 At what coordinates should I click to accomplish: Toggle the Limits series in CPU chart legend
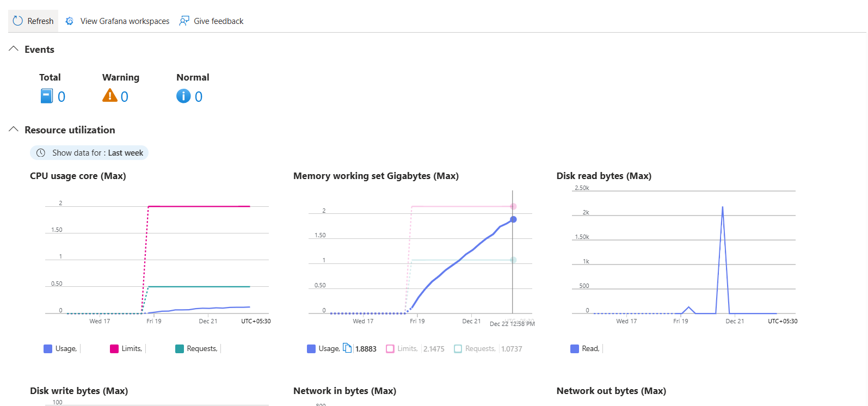coord(126,349)
